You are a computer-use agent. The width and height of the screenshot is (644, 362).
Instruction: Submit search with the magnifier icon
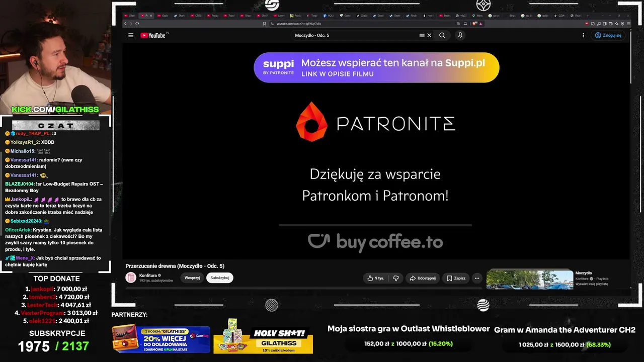442,35
